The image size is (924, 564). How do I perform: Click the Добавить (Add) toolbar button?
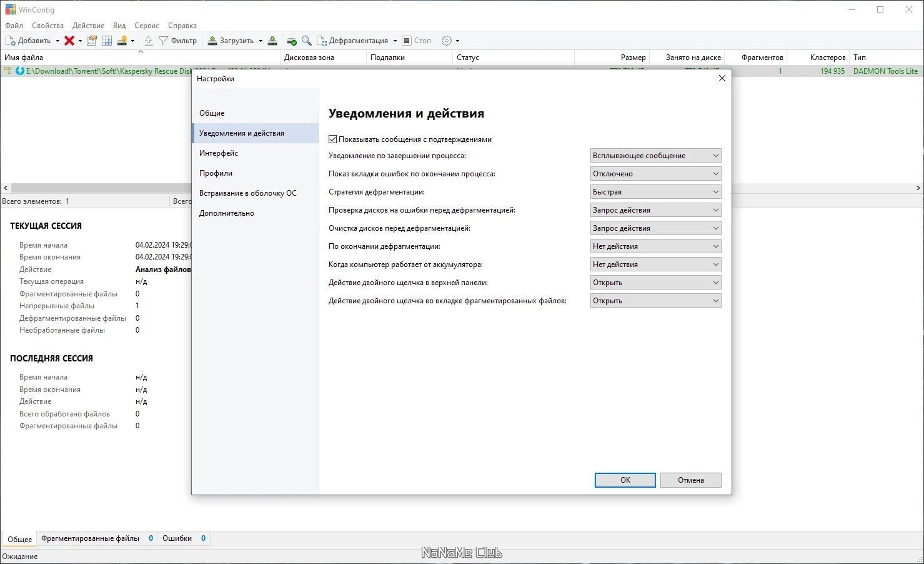(x=29, y=41)
